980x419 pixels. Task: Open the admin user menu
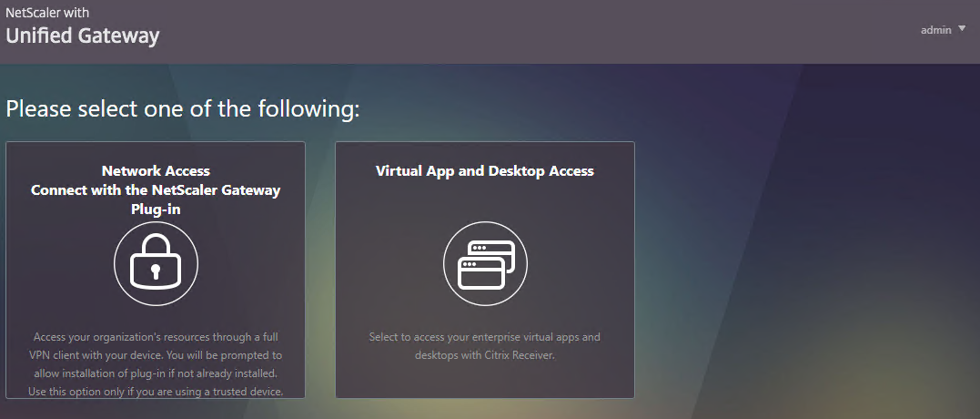pyautogui.click(x=936, y=30)
